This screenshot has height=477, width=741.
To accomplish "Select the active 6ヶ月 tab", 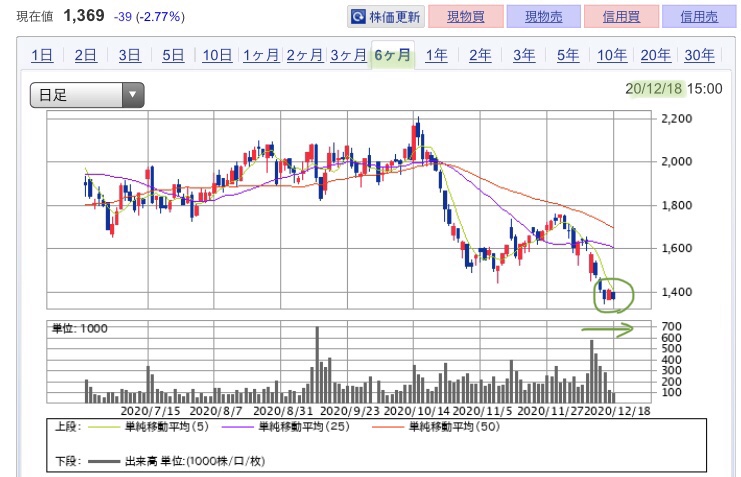I will tap(393, 55).
